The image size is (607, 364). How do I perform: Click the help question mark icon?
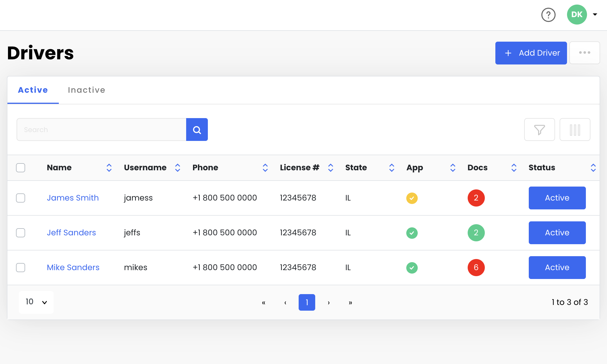tap(548, 15)
